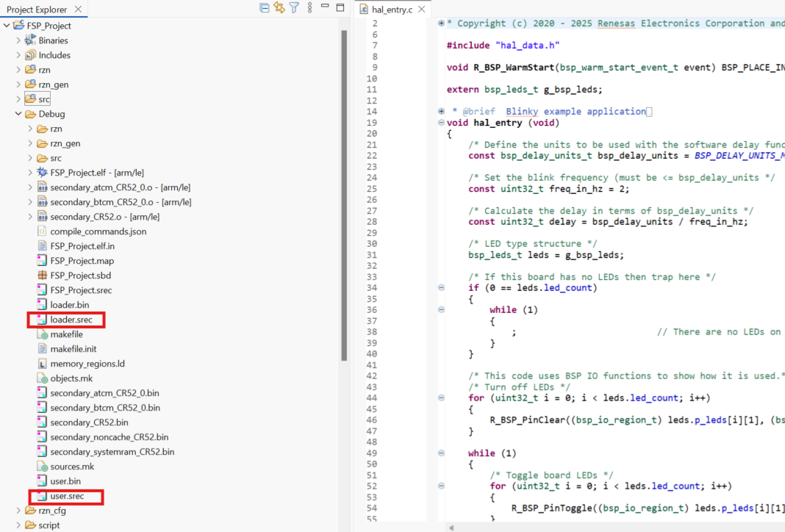The width and height of the screenshot is (785, 532).
Task: Click the compile_commands.json file icon
Action: (41, 231)
